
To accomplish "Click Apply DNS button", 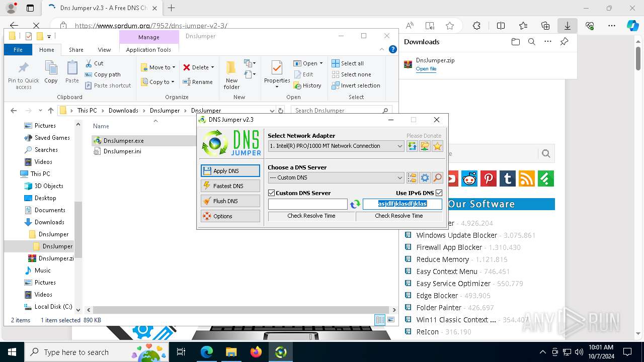I will click(x=230, y=171).
